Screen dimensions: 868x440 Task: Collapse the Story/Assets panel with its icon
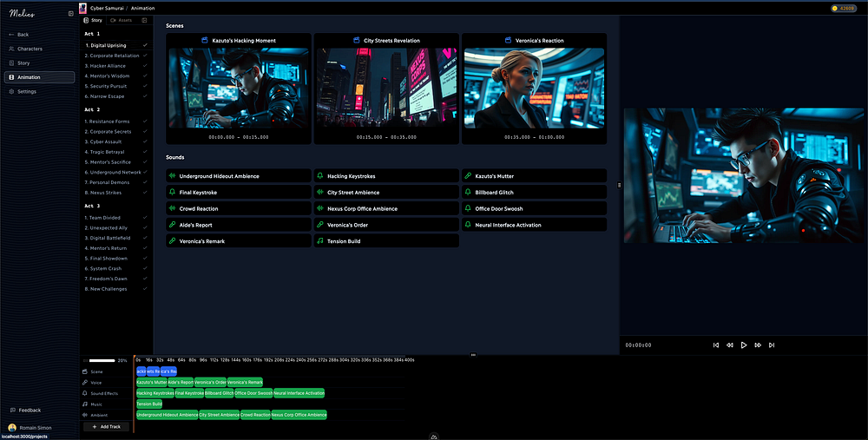tap(144, 20)
